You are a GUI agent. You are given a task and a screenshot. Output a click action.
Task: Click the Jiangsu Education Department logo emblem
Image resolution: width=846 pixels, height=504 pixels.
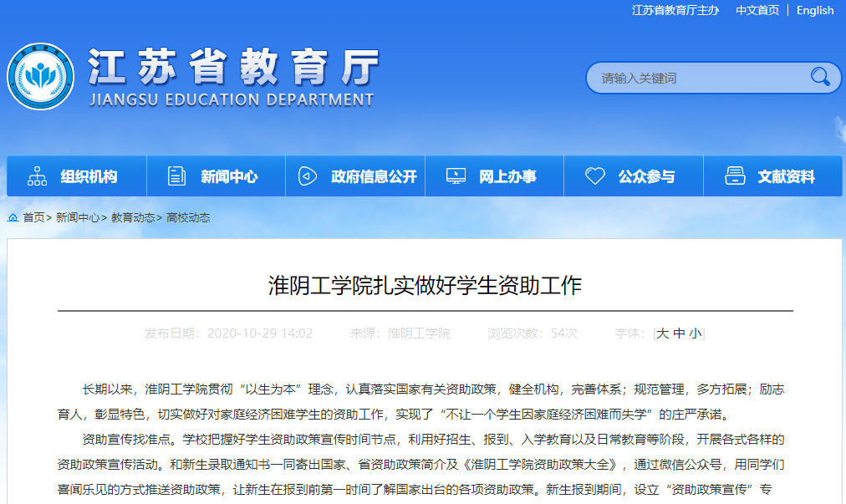click(x=41, y=76)
